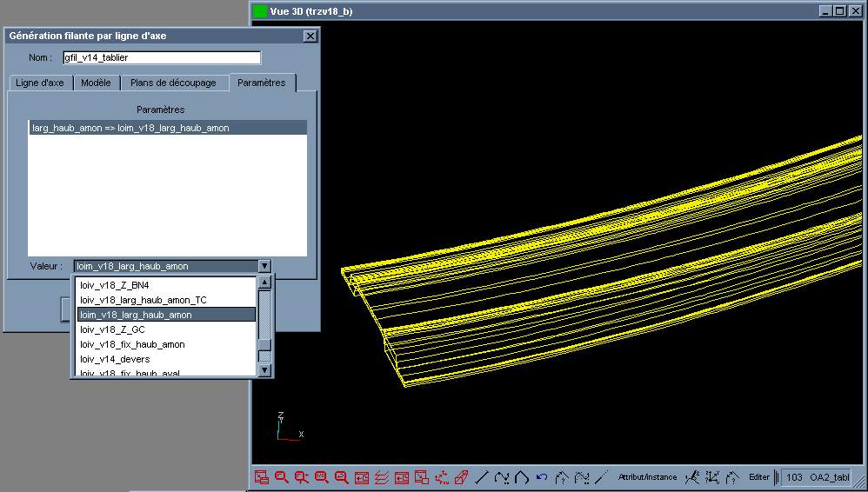
Task: Select the dashed polyline tool
Action: [502, 477]
